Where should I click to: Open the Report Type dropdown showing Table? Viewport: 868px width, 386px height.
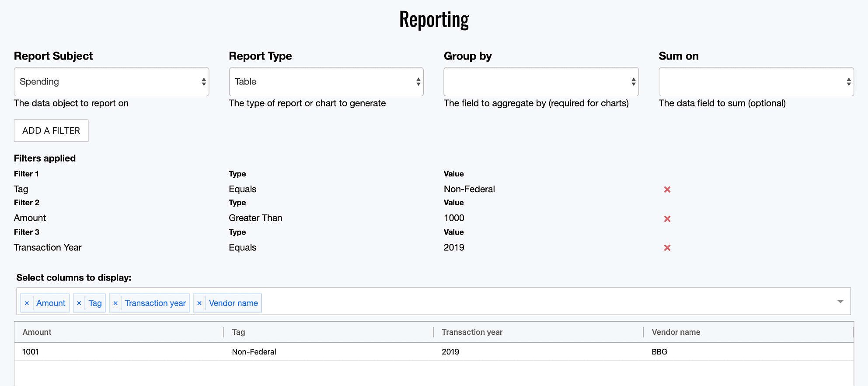pyautogui.click(x=326, y=82)
